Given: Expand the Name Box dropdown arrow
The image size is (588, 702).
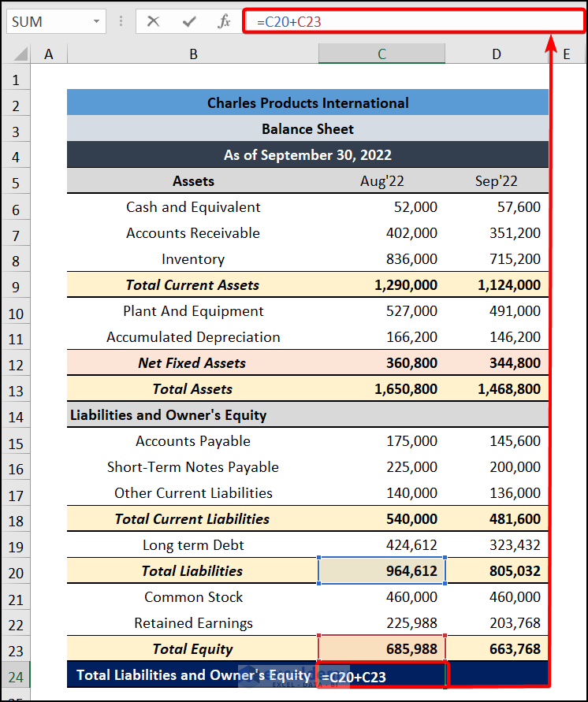Looking at the screenshot, I should 96,21.
